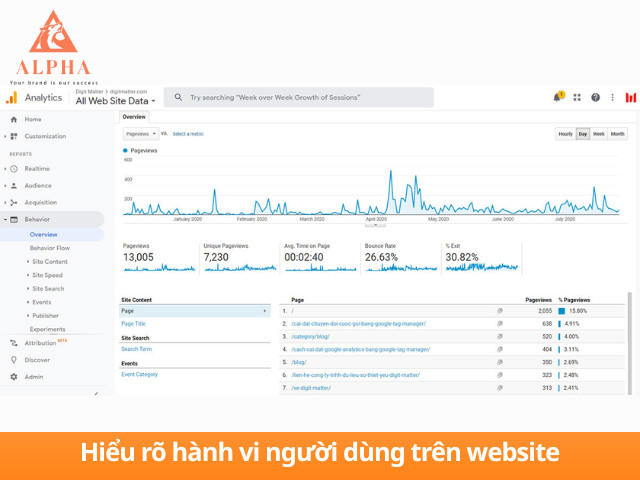Image resolution: width=640 pixels, height=480 pixels.
Task: Click the 'Select a metric' link
Action: pyautogui.click(x=188, y=134)
